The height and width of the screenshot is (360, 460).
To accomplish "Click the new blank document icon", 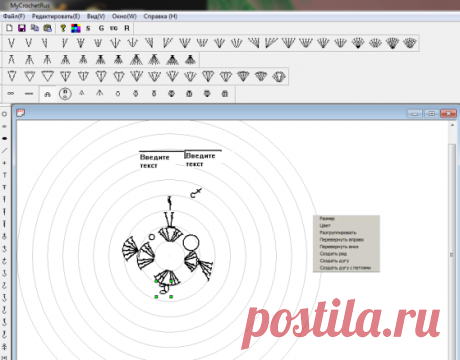I will [9, 28].
